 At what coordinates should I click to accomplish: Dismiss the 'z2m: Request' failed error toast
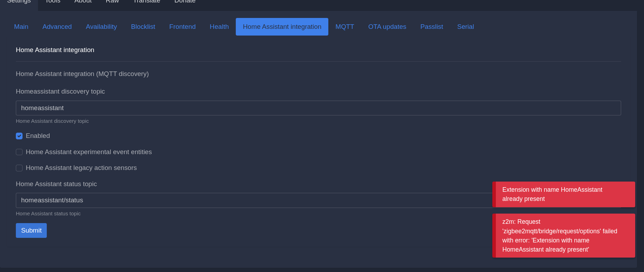point(564,235)
